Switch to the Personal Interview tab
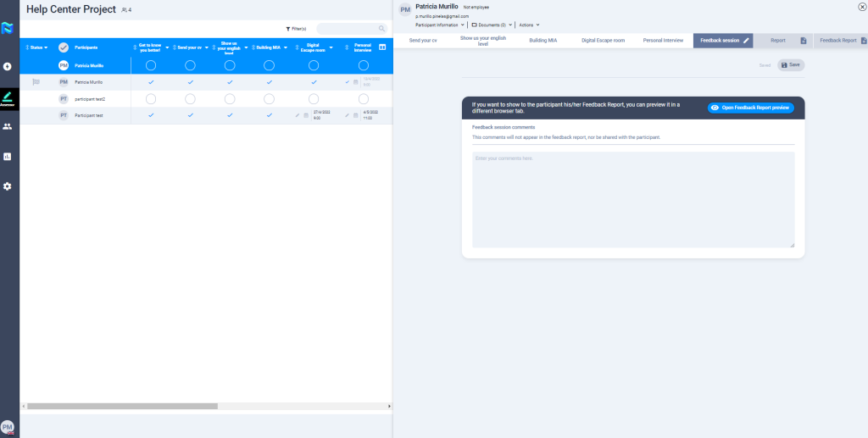The image size is (868, 438). [x=663, y=40]
